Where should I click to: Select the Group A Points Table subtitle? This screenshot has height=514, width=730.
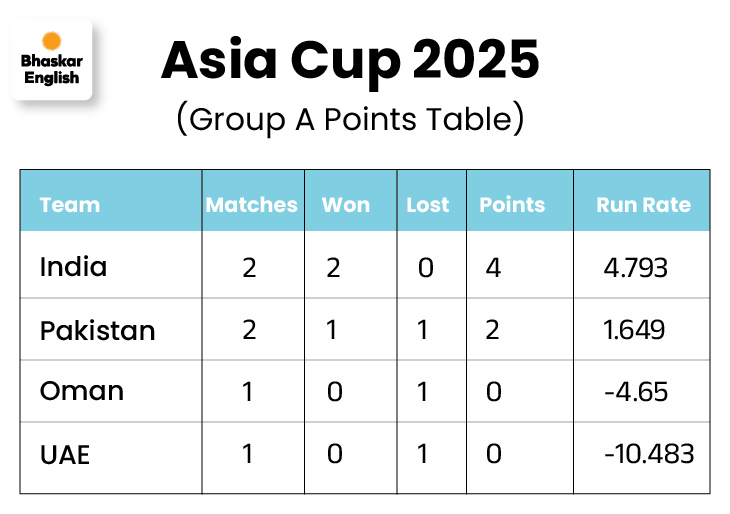pyautogui.click(x=350, y=119)
